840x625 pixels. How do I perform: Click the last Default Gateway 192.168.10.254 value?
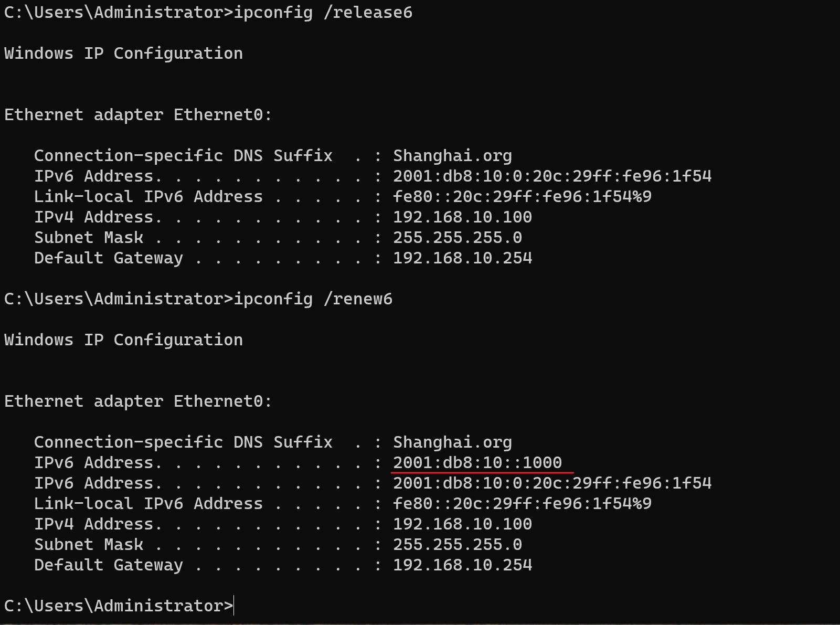click(x=463, y=565)
